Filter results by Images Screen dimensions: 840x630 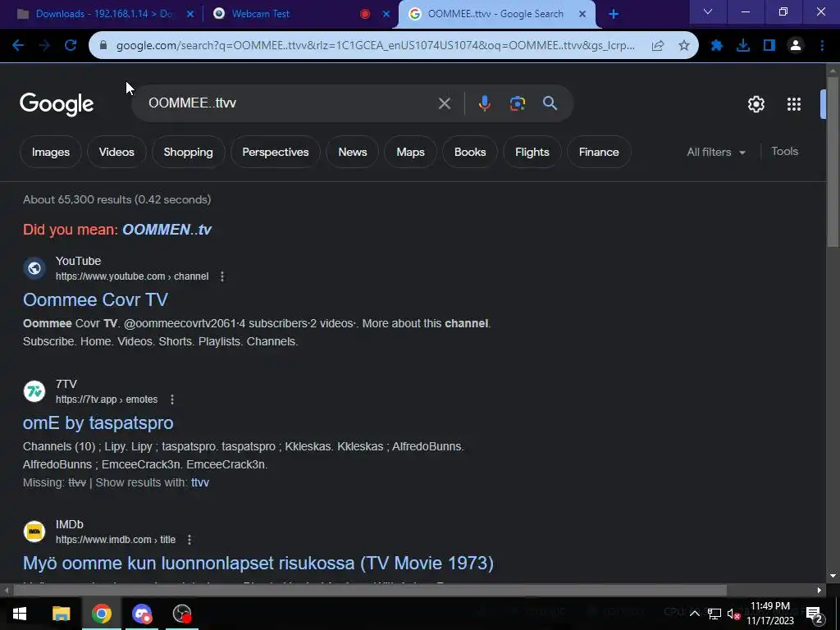pos(51,152)
